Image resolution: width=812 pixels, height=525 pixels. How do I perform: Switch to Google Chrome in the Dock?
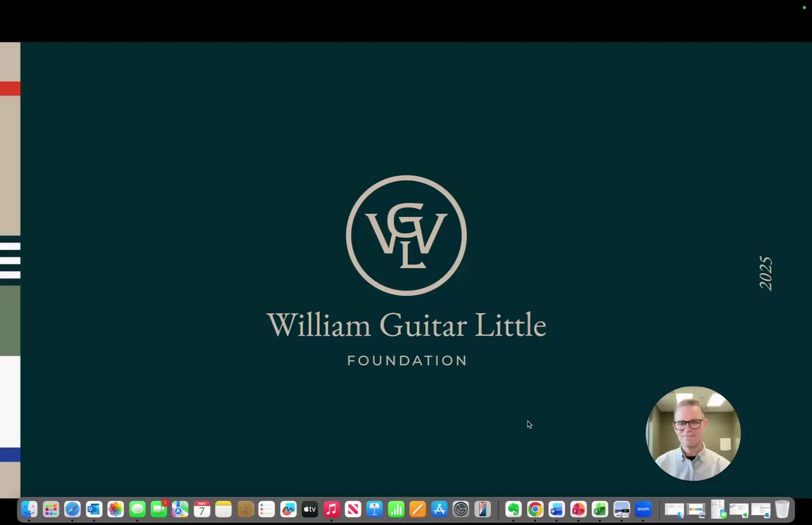coord(535,509)
